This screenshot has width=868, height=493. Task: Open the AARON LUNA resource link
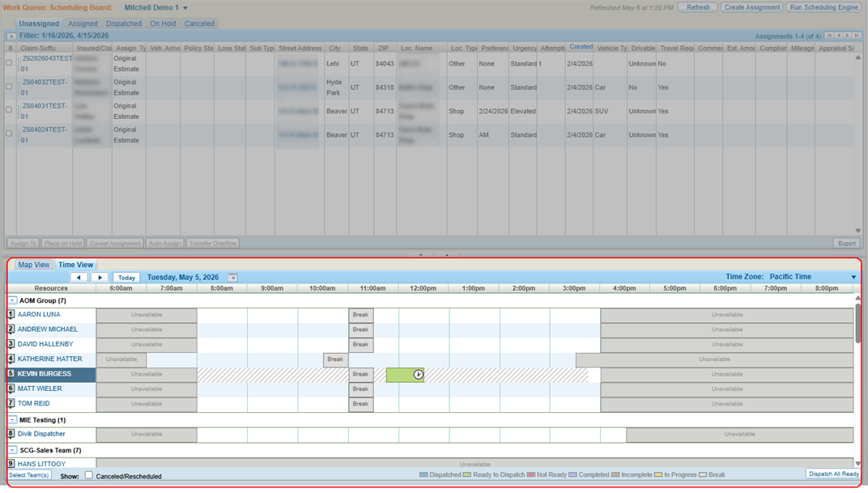[39, 314]
